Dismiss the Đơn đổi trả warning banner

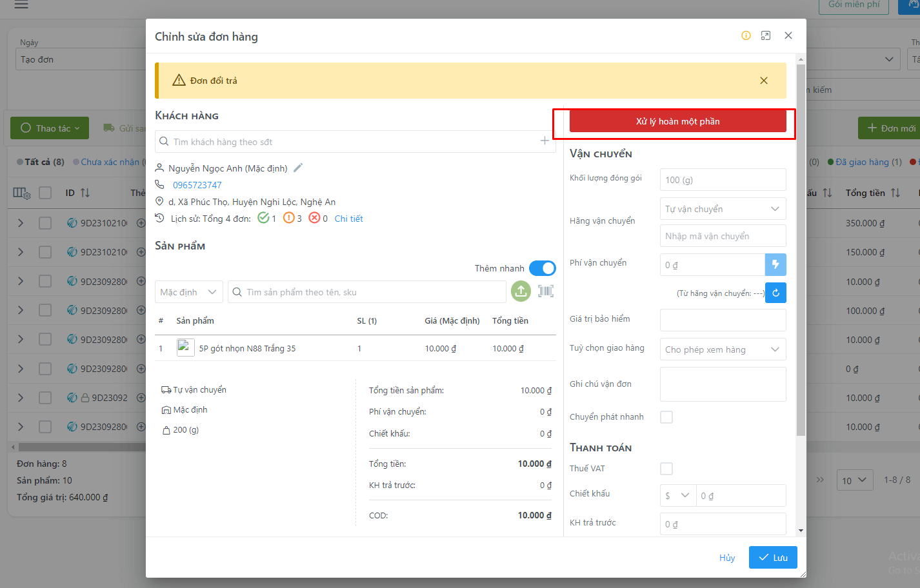click(764, 81)
